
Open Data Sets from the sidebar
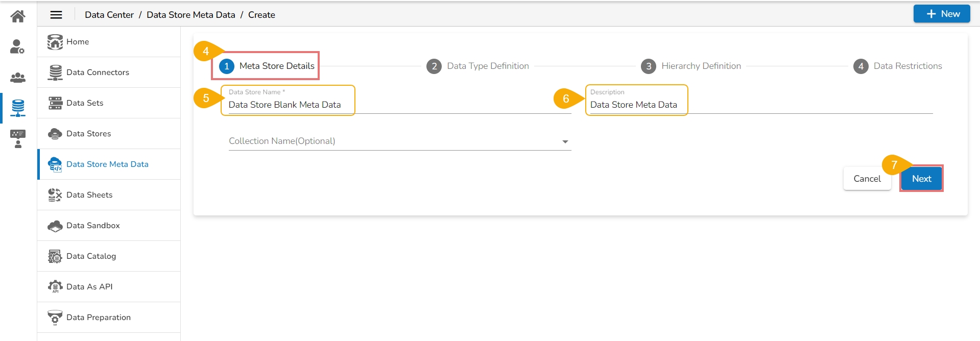pyautogui.click(x=85, y=103)
